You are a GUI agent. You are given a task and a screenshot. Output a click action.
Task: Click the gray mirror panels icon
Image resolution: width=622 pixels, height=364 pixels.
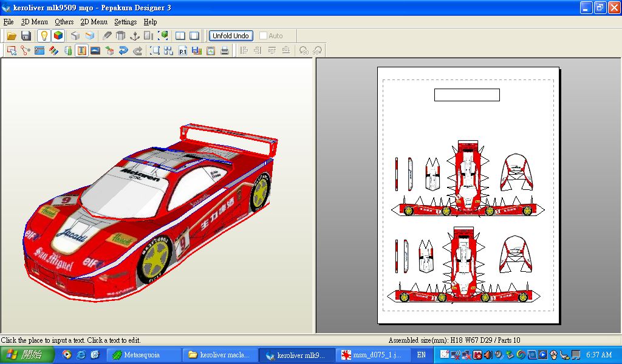149,36
